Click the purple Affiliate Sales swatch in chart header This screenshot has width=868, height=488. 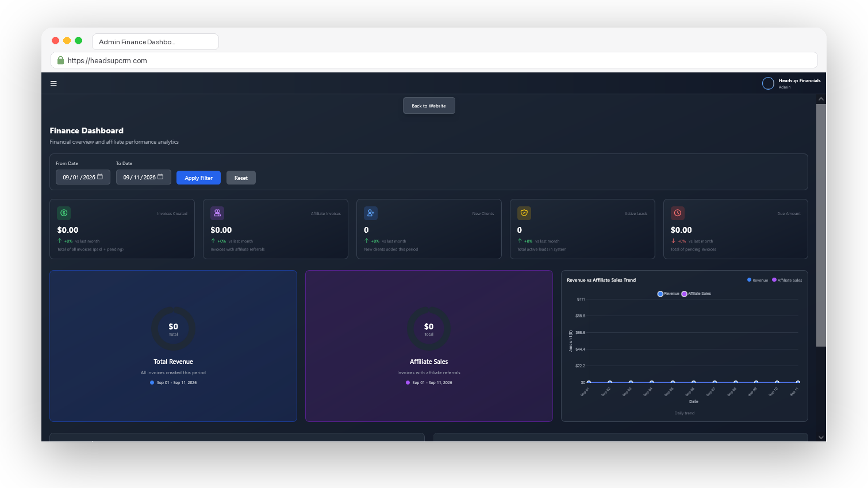774,280
